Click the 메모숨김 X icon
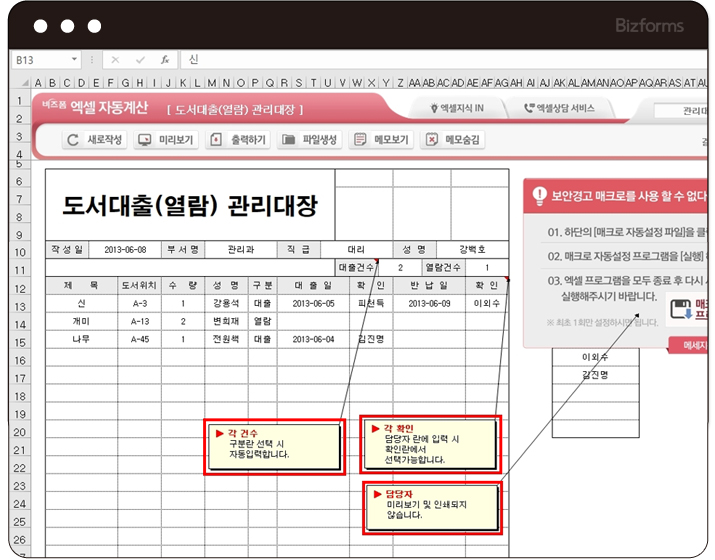715x560 pixels. click(432, 141)
